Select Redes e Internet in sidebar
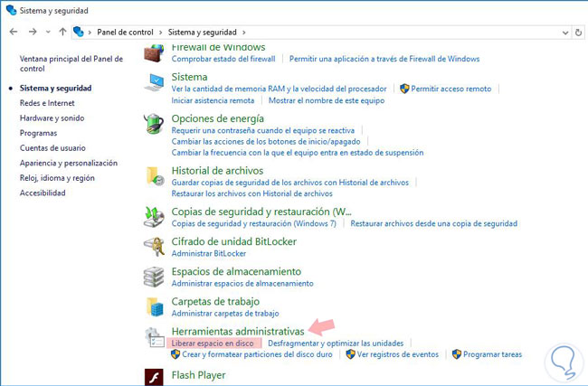588x386 pixels. click(x=47, y=103)
